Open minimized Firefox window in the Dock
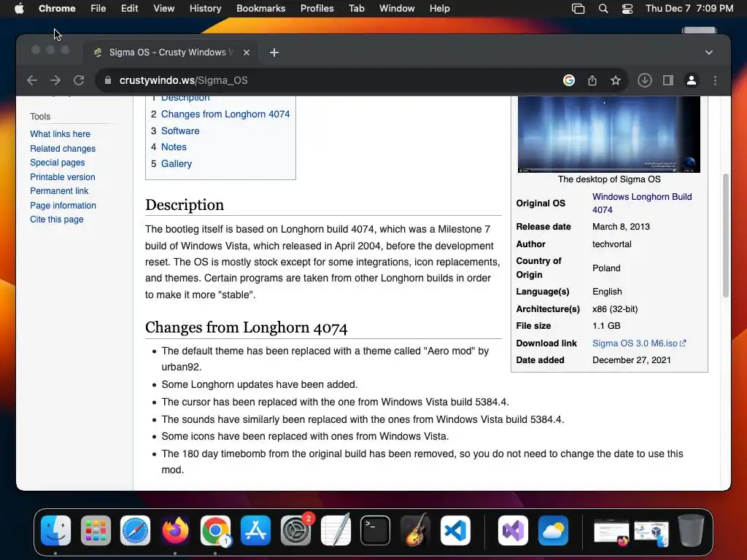 click(x=611, y=533)
